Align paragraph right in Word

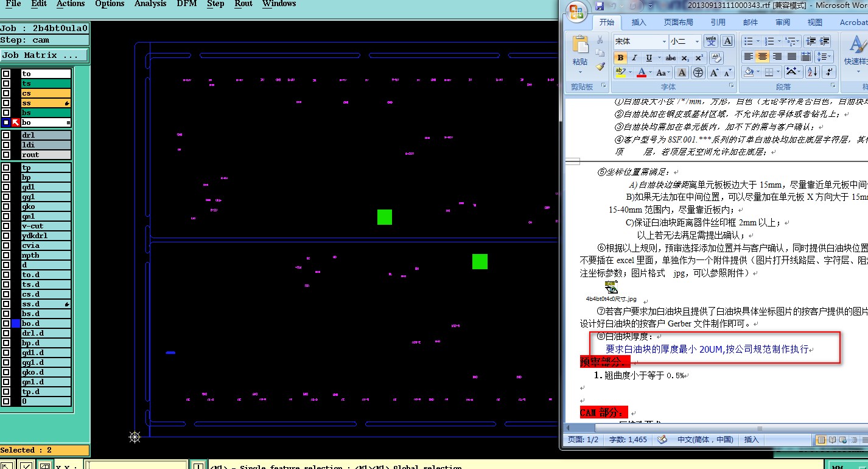777,57
